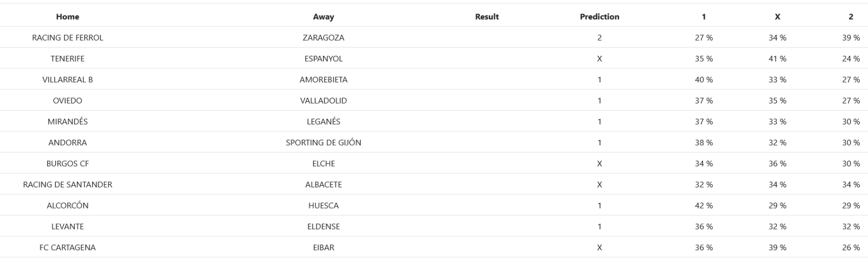Select RACING DE FERROL home team
The height and width of the screenshot is (260, 868).
[x=67, y=38]
